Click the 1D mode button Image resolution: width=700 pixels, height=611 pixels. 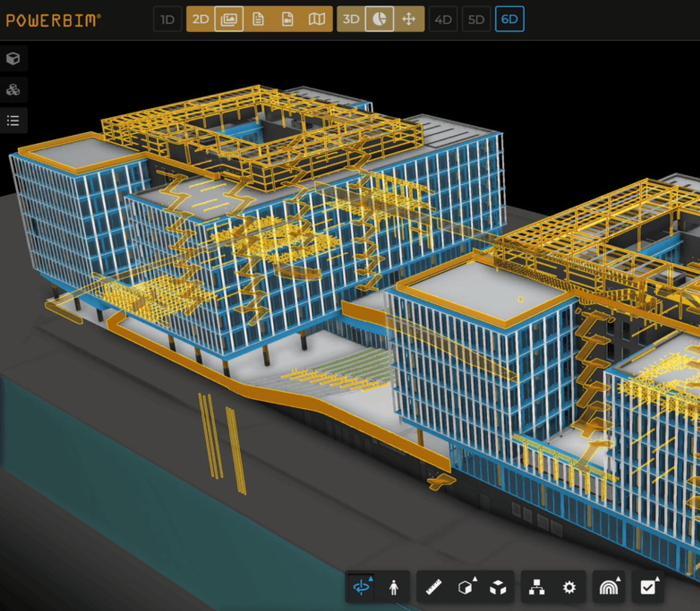point(167,19)
